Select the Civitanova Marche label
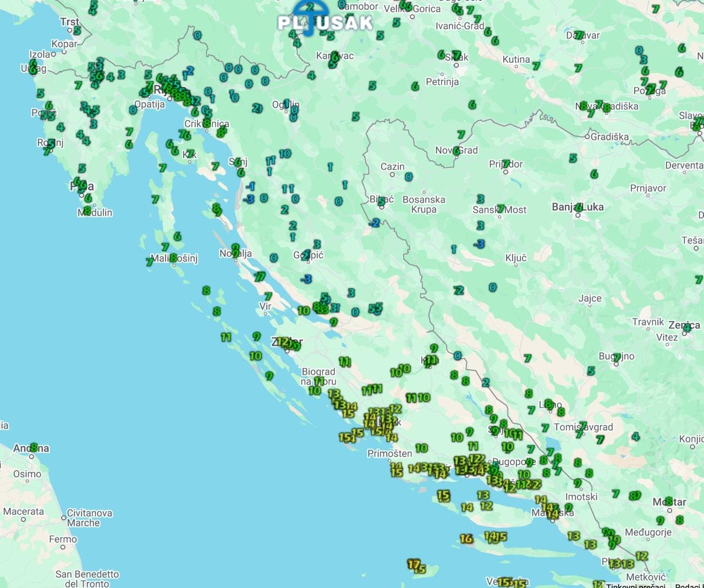 pyautogui.click(x=89, y=518)
